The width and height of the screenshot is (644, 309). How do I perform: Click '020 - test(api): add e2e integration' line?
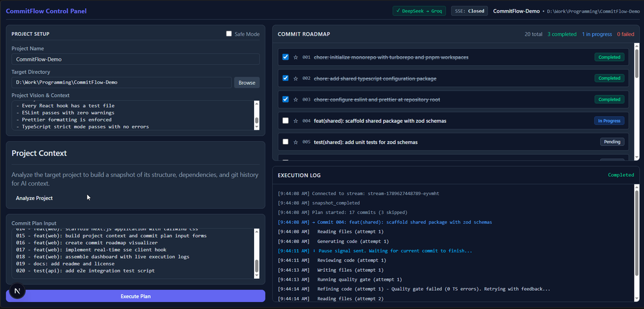86,271
